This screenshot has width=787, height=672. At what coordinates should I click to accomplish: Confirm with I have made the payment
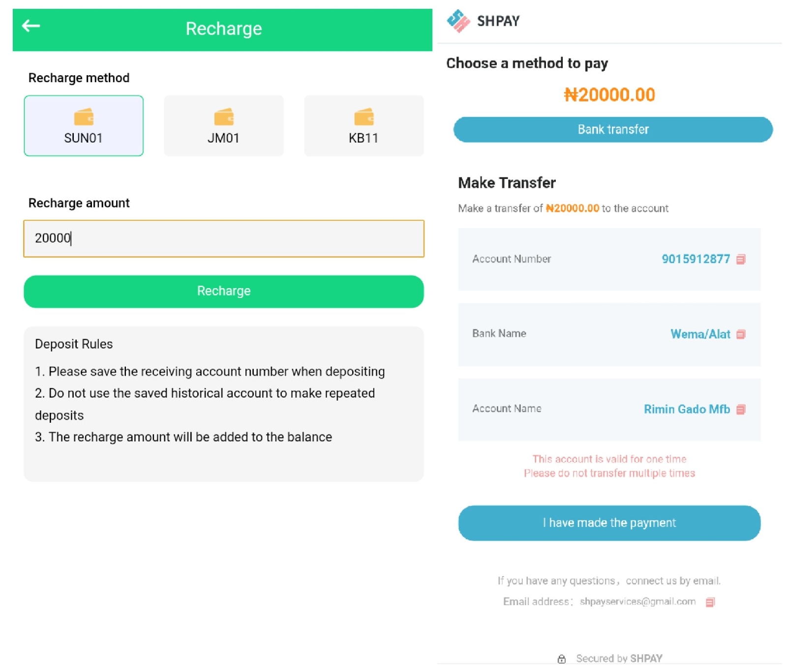[x=609, y=523]
